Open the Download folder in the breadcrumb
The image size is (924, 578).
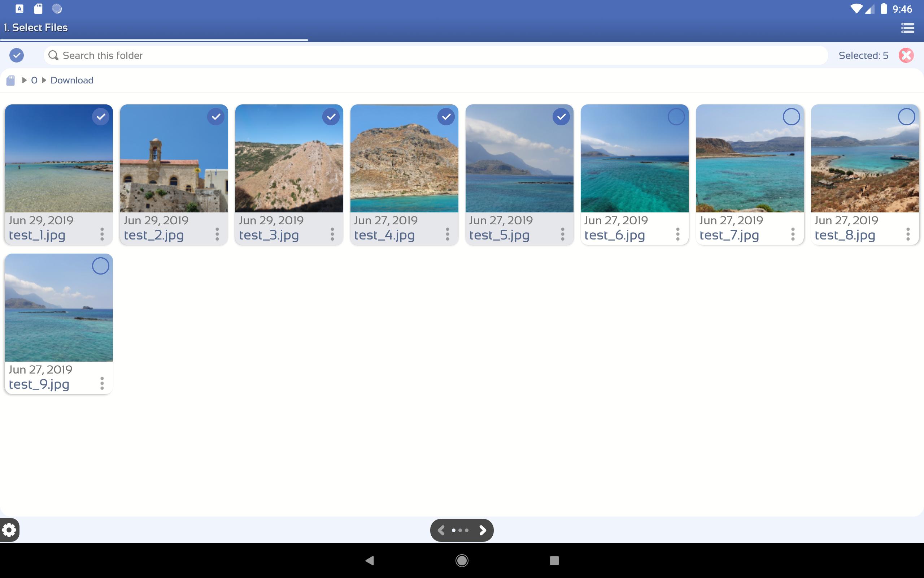point(72,80)
